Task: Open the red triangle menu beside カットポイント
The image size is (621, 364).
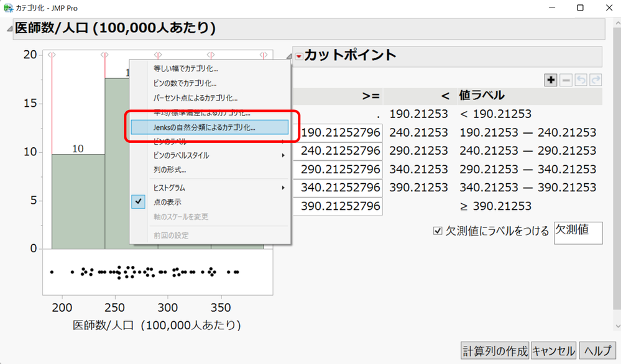Action: tap(299, 57)
